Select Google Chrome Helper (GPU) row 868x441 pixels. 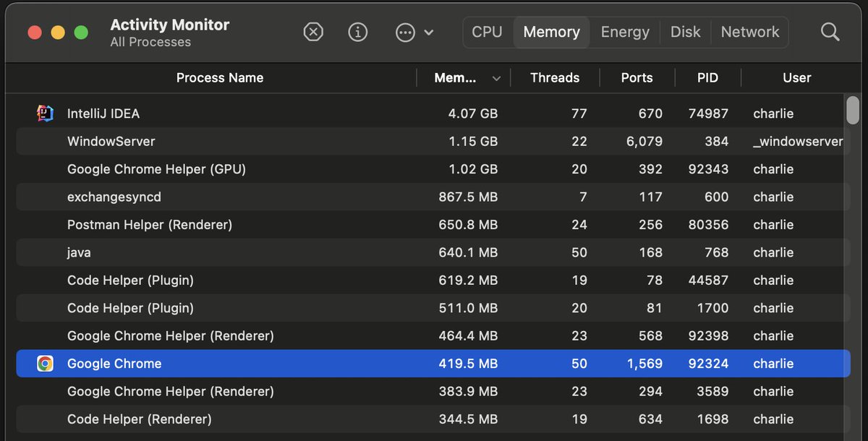tap(433, 169)
